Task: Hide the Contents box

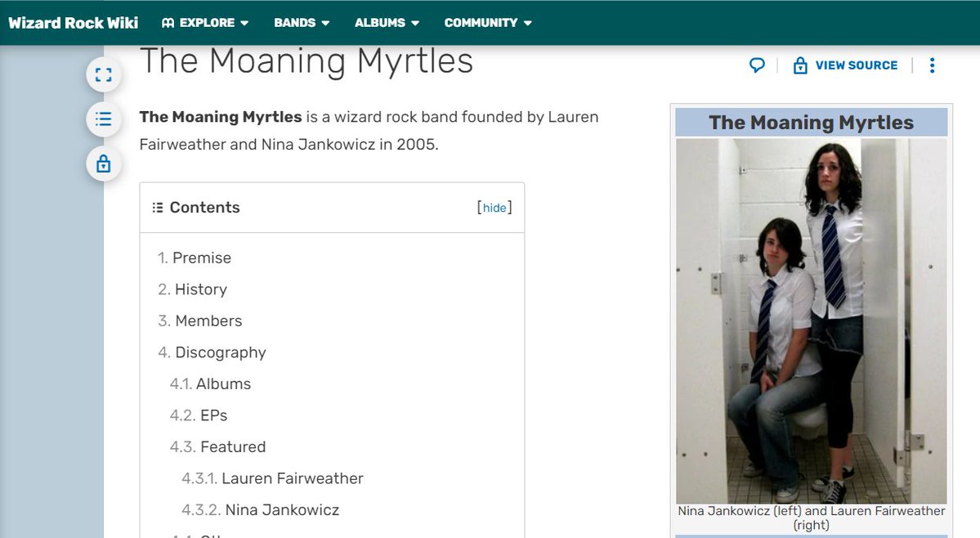Action: click(494, 208)
